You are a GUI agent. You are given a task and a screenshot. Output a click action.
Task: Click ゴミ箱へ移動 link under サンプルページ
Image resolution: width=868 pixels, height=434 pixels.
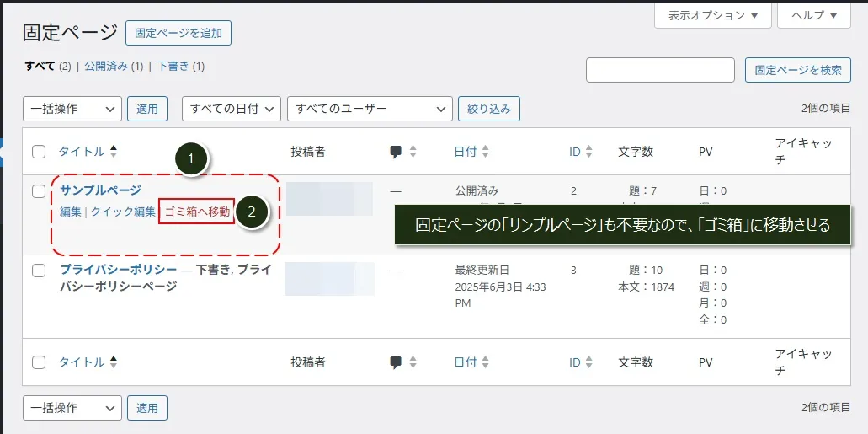click(197, 212)
